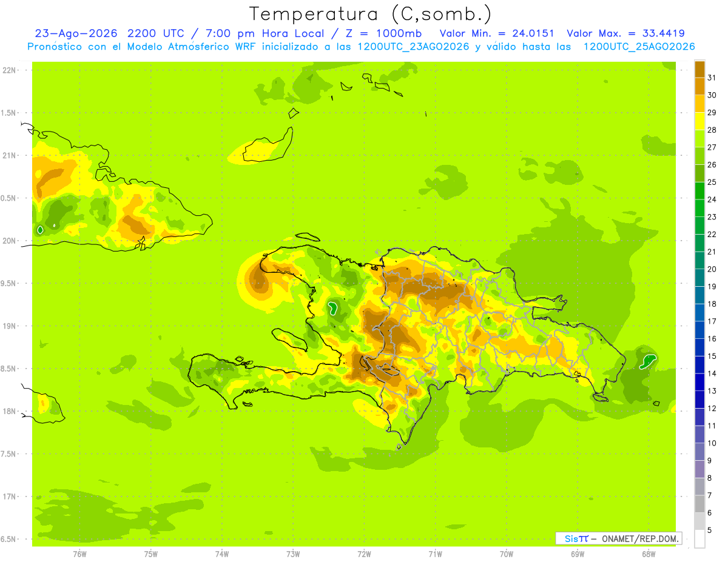Click the "19N" latitude axis label
728x562 pixels.
(10, 326)
